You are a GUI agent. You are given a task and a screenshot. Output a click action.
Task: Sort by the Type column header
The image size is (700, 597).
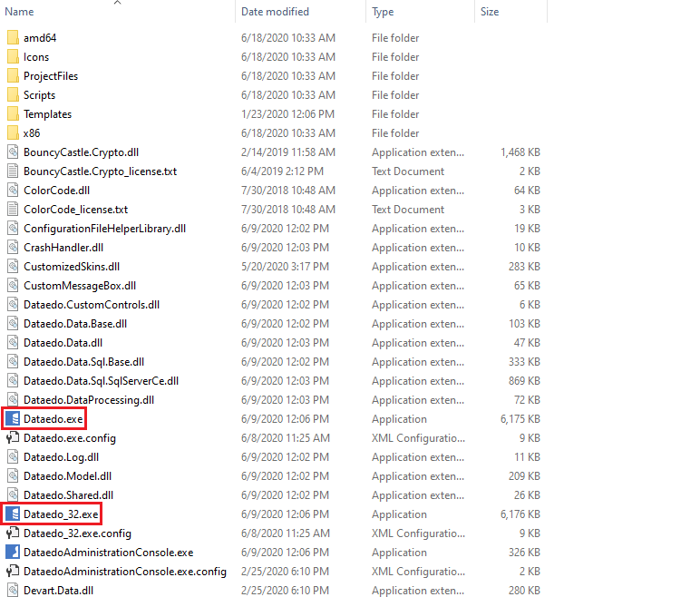click(383, 12)
